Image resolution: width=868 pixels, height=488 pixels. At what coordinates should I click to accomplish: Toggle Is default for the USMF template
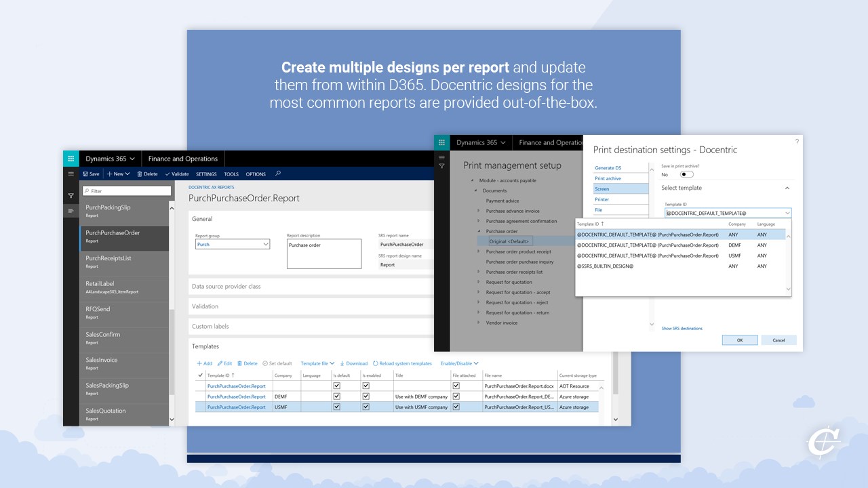pos(336,407)
